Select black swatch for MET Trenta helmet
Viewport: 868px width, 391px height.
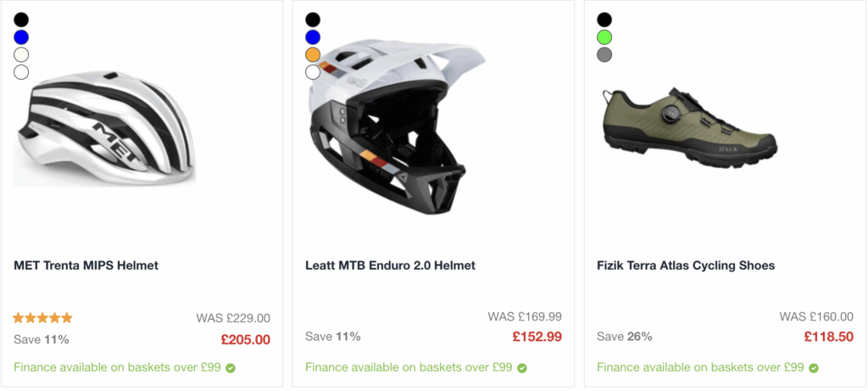tap(21, 20)
